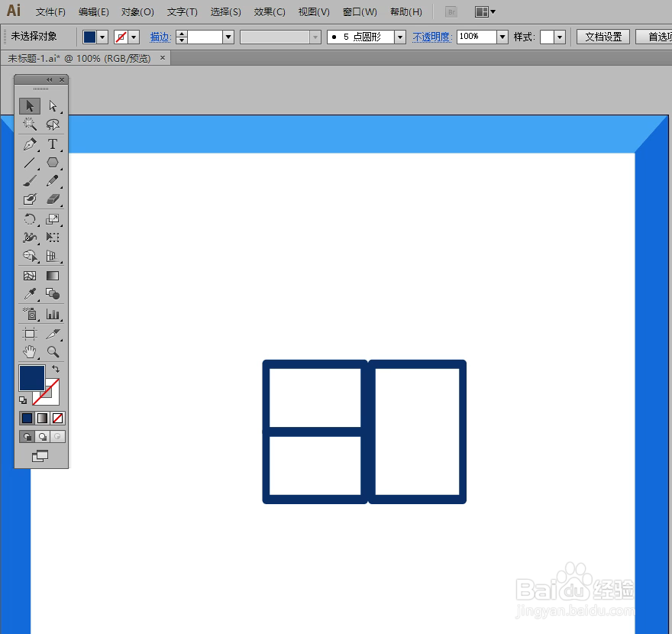Pick the Column Graph tool

coord(53,314)
